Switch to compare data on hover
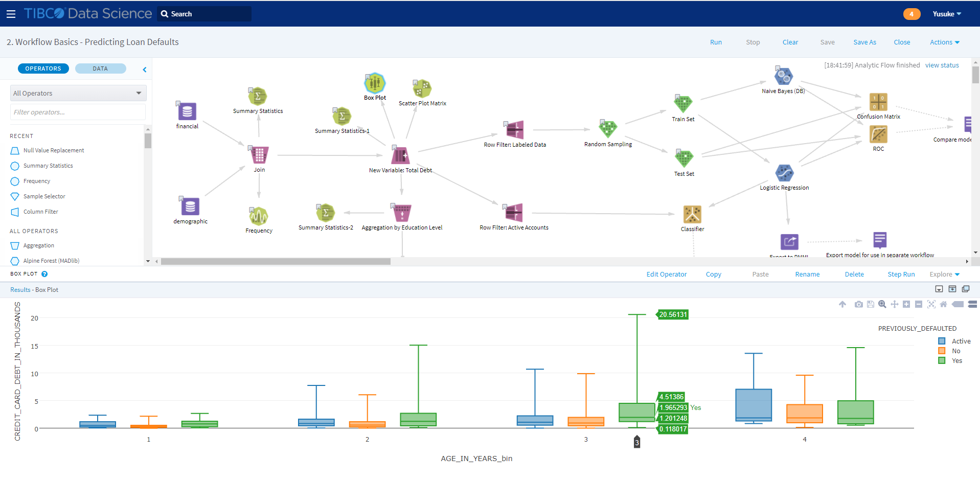980x480 pixels. [x=973, y=304]
